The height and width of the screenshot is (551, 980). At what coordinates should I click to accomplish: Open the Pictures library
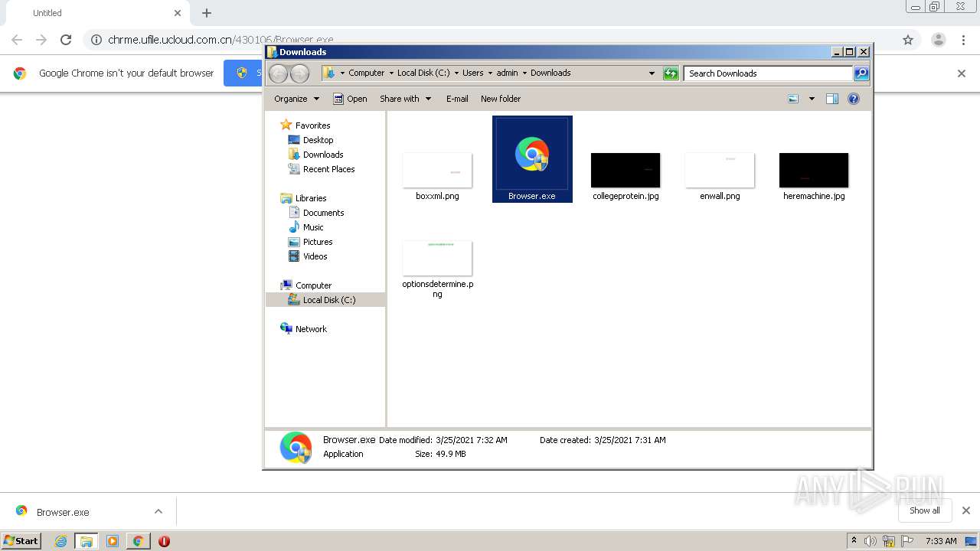tap(318, 242)
